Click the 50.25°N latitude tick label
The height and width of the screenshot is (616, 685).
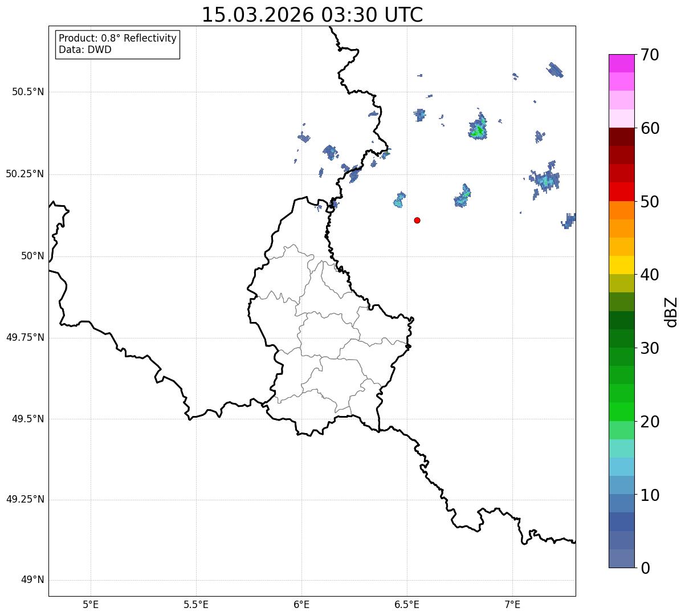[x=25, y=174]
